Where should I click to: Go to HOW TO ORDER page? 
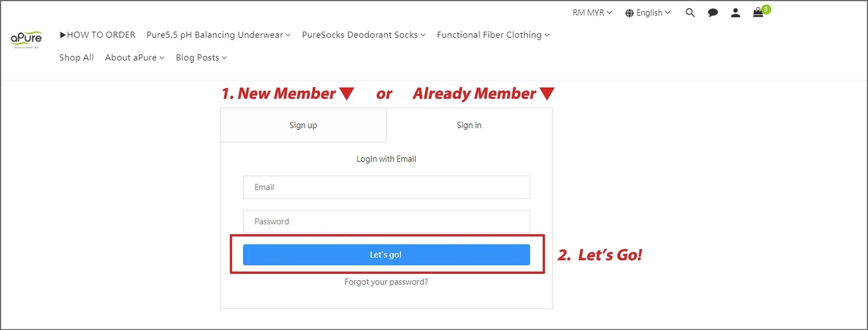pyautogui.click(x=98, y=35)
